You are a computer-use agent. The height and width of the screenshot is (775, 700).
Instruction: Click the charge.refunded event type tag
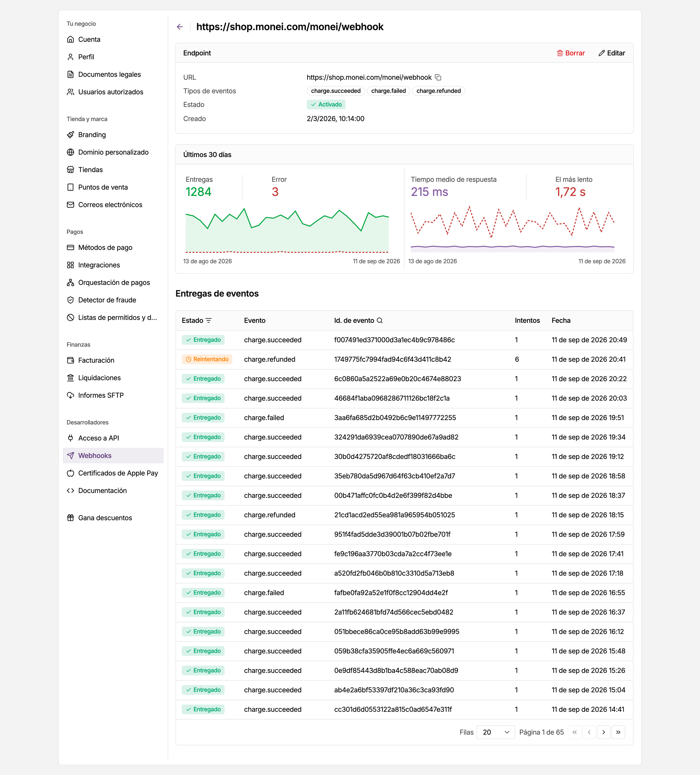click(438, 91)
